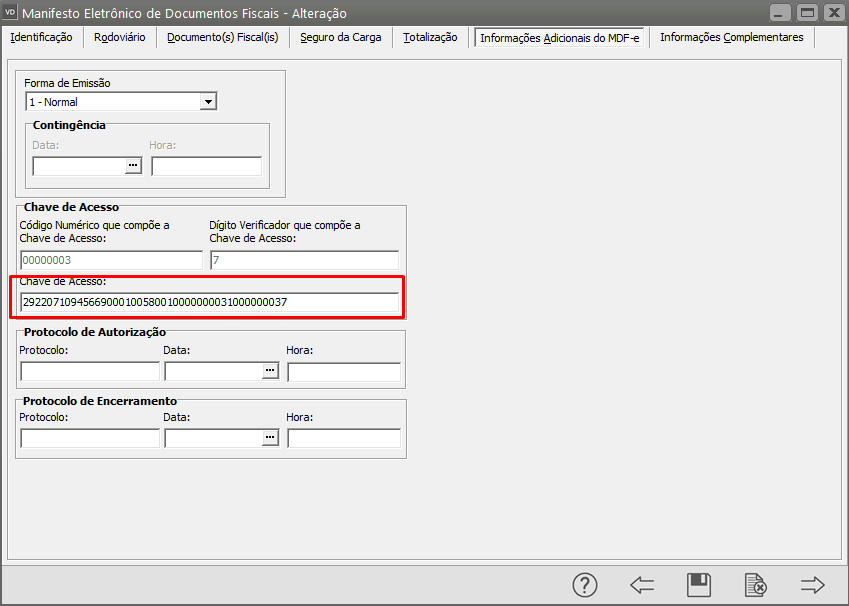Minimize the Manifesto Eletrônico window
The width and height of the screenshot is (849, 606).
coord(780,12)
